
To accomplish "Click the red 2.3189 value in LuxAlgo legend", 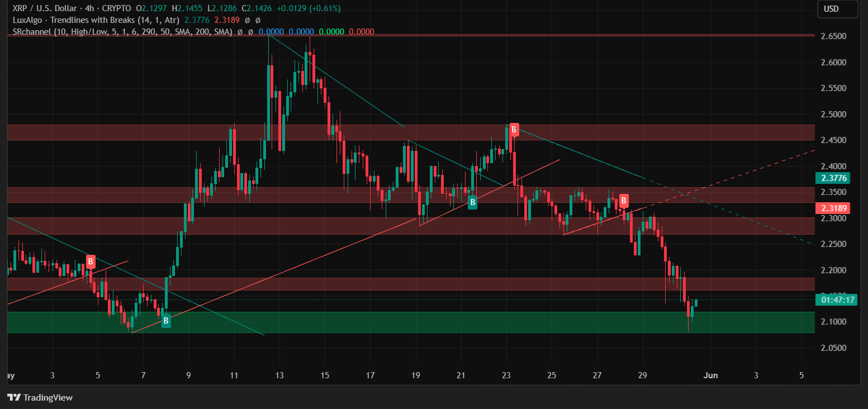I will [x=227, y=20].
